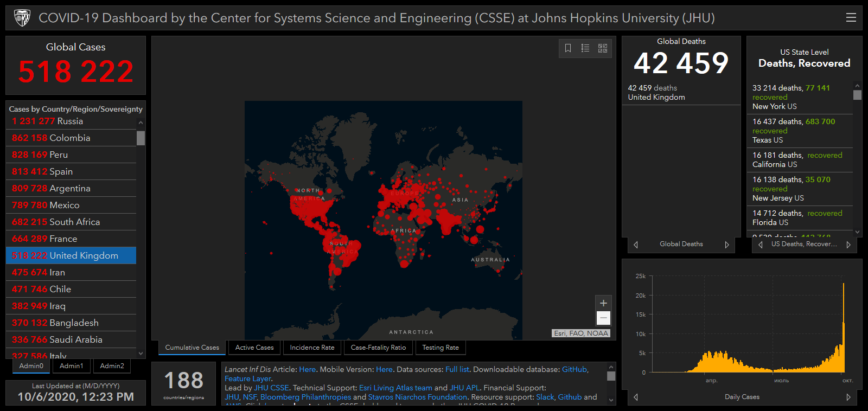This screenshot has height=411, width=868.
Task: Select Colombia in the country list
Action: coord(71,138)
